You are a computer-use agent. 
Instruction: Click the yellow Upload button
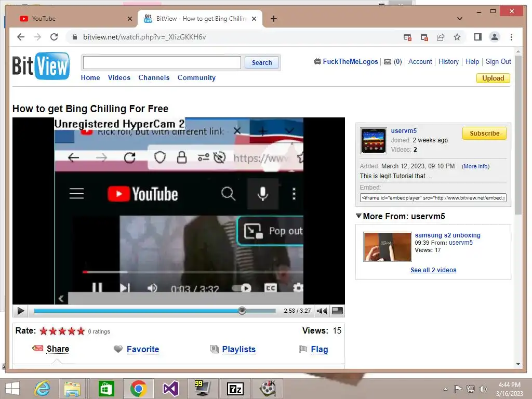click(x=493, y=78)
